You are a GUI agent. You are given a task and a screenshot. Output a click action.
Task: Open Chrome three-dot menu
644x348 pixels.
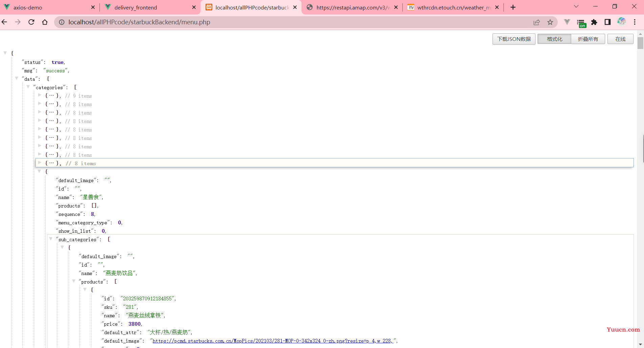[x=635, y=22]
